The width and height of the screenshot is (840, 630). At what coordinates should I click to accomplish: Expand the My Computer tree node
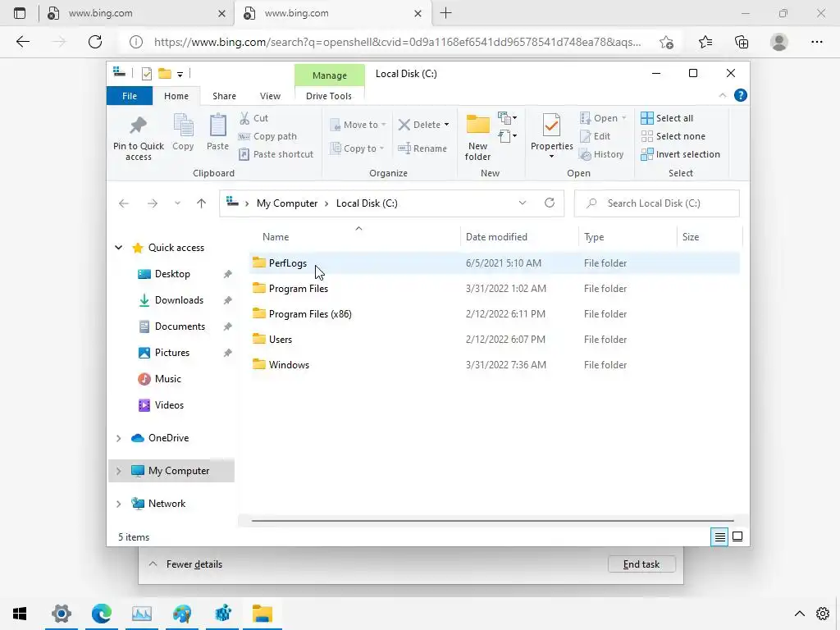[x=118, y=471]
